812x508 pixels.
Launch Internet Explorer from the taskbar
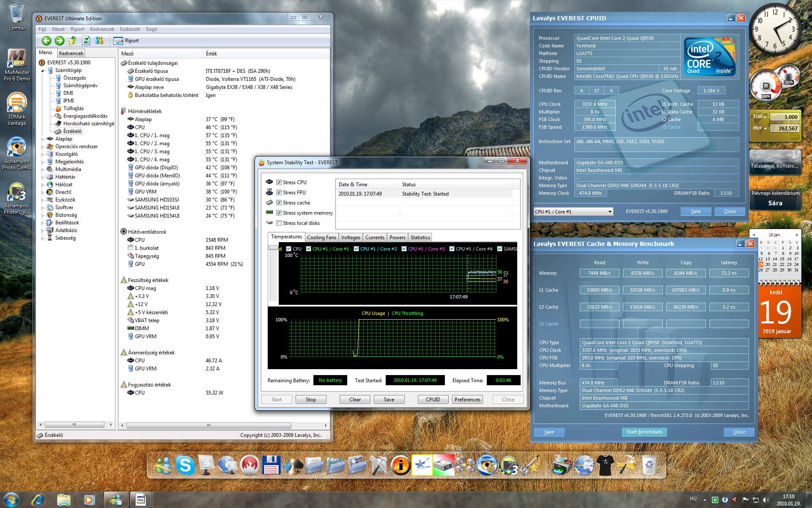pyautogui.click(x=38, y=500)
